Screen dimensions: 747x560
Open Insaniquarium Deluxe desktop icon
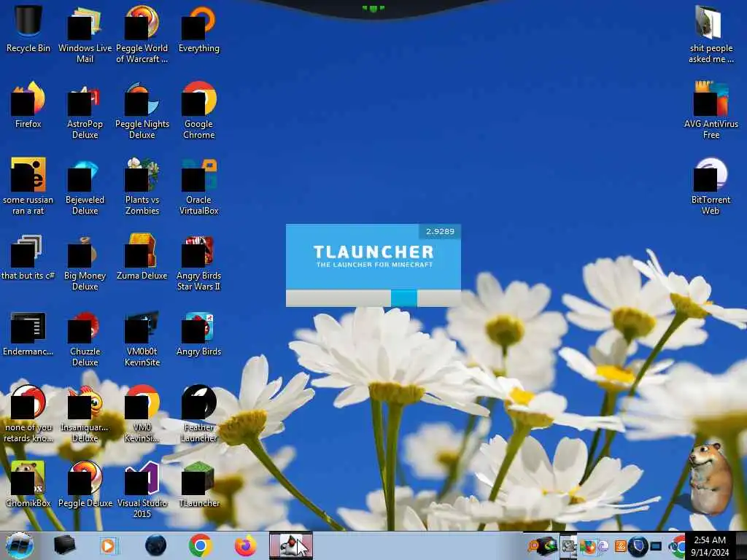(85, 413)
